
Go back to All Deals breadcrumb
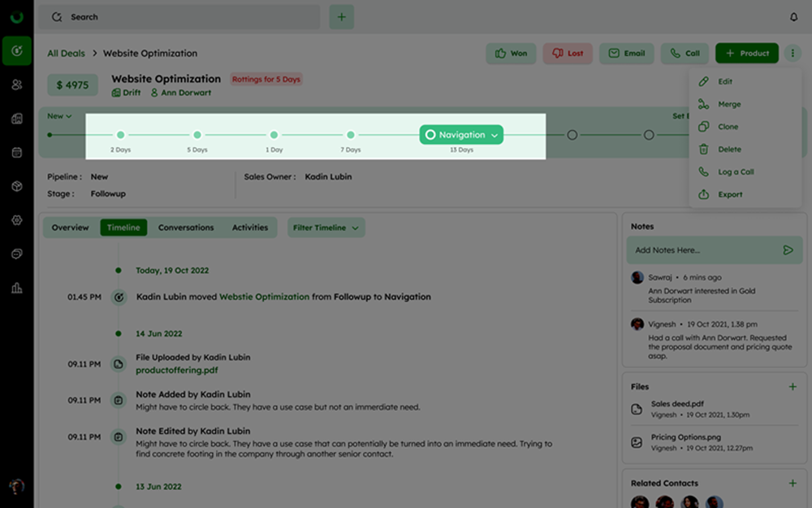[66, 54]
